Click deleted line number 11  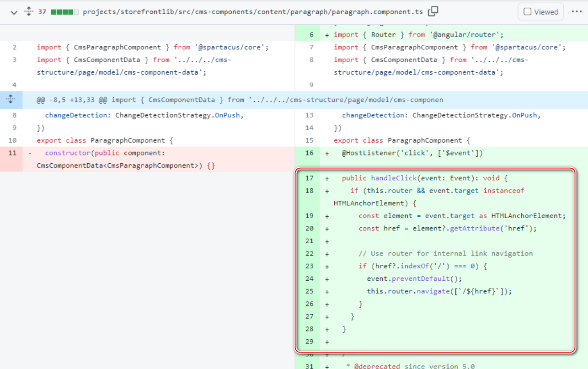point(12,153)
